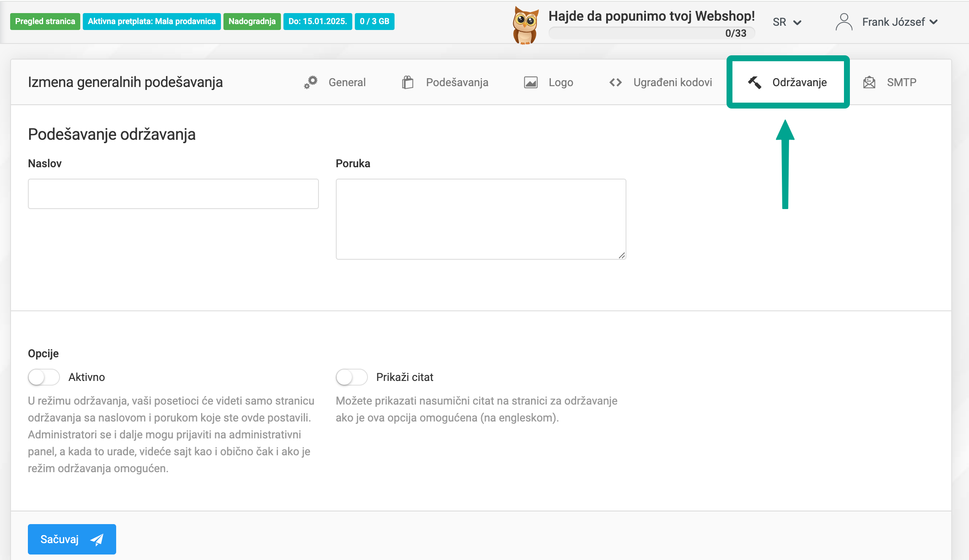Viewport: 969px width, 560px height.
Task: Open the SR language dropdown
Action: (787, 22)
